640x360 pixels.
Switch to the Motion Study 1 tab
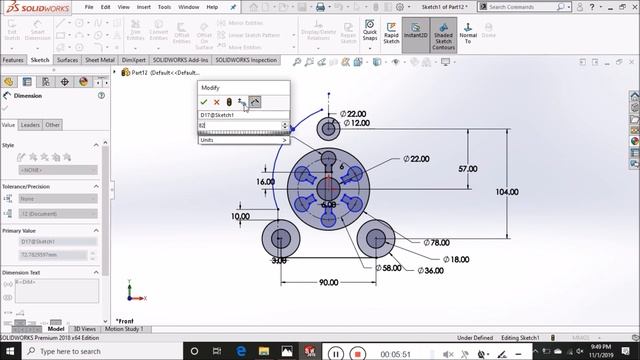click(124, 329)
